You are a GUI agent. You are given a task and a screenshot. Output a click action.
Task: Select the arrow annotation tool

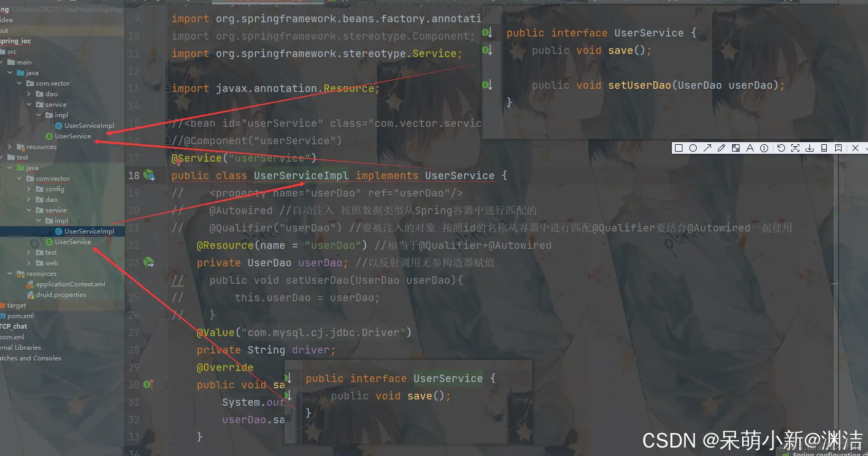click(707, 148)
